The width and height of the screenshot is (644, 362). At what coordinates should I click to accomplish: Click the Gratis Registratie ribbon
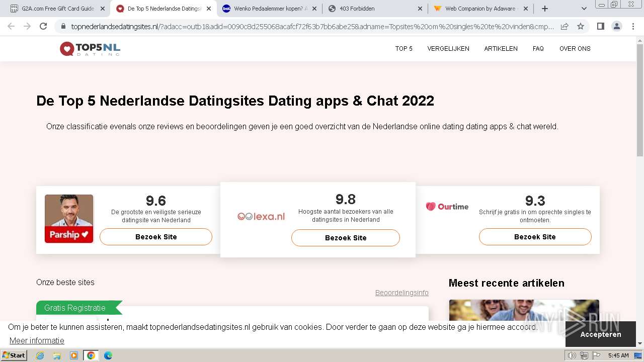(x=79, y=308)
